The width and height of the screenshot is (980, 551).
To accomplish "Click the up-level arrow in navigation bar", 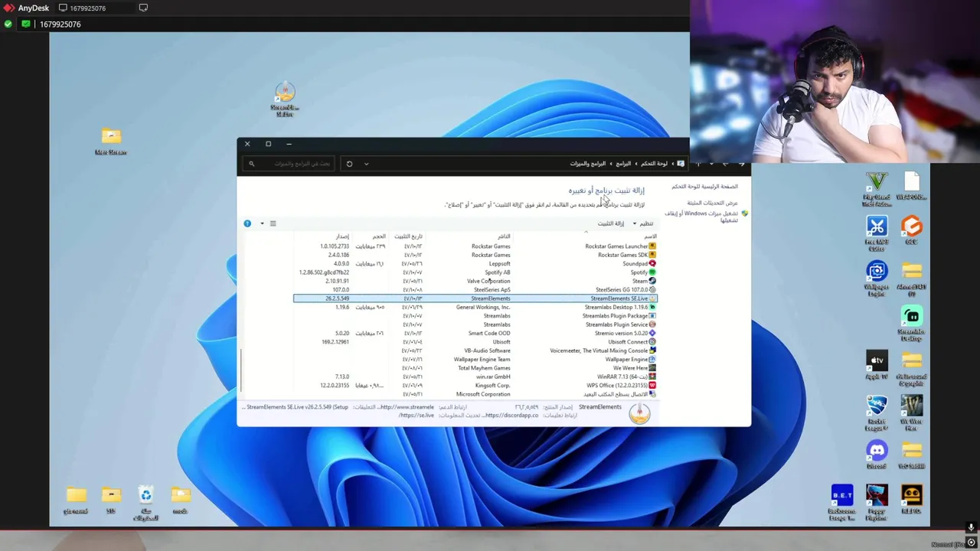I will 697,164.
